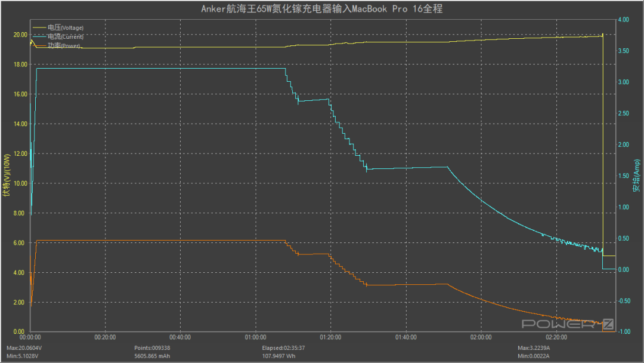
Task: Click the 6.00 left axis label
Action: (x=19, y=243)
